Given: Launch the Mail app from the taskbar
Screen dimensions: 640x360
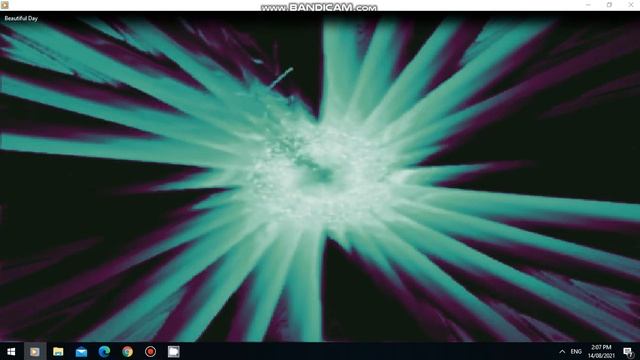Looking at the screenshot, I should pos(81,351).
